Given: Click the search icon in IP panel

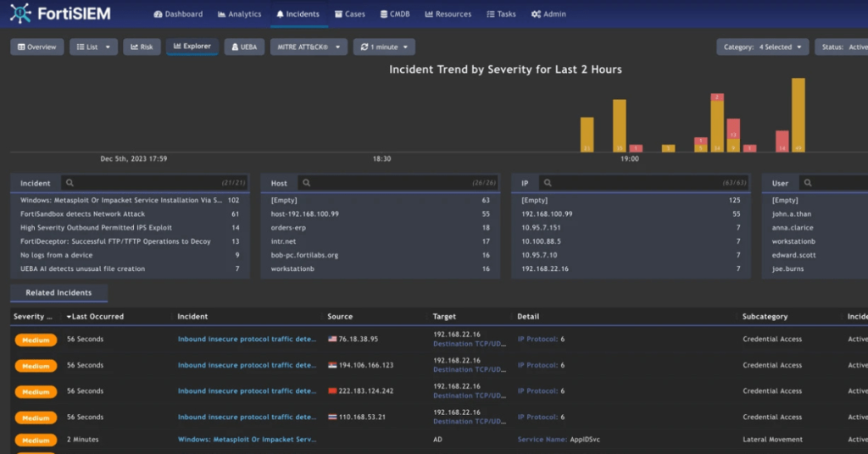Looking at the screenshot, I should click(x=548, y=182).
